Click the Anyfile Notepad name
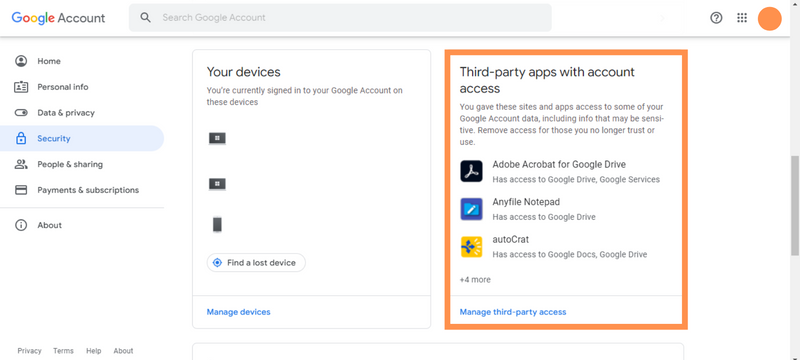The height and width of the screenshot is (360, 800). pos(526,202)
